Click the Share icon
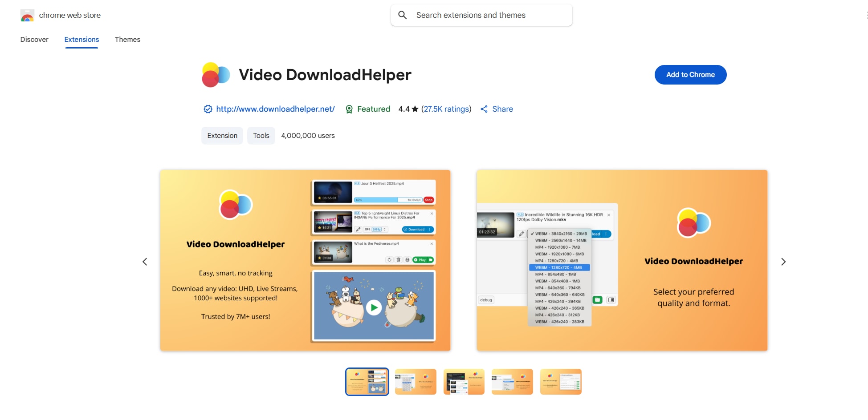Viewport: 868px width, 420px height. [485, 109]
